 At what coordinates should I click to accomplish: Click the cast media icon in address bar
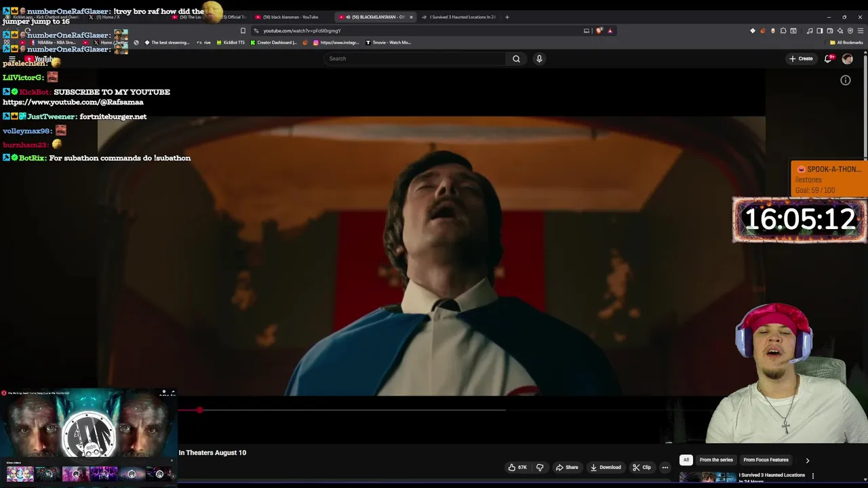coord(587,30)
